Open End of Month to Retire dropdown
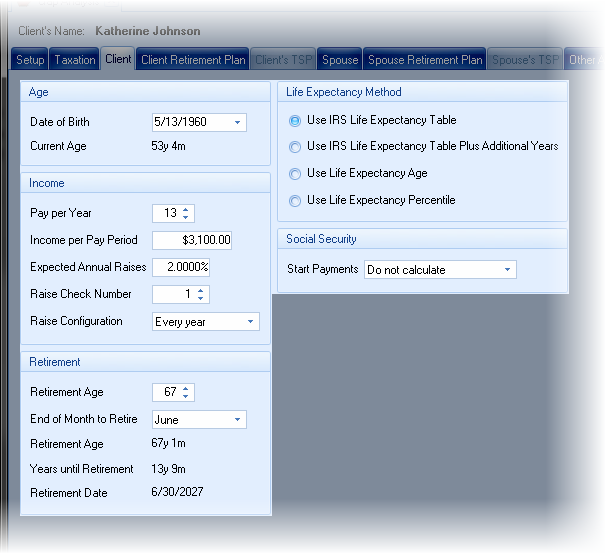Screen dimensions: 606x554 coord(238,420)
